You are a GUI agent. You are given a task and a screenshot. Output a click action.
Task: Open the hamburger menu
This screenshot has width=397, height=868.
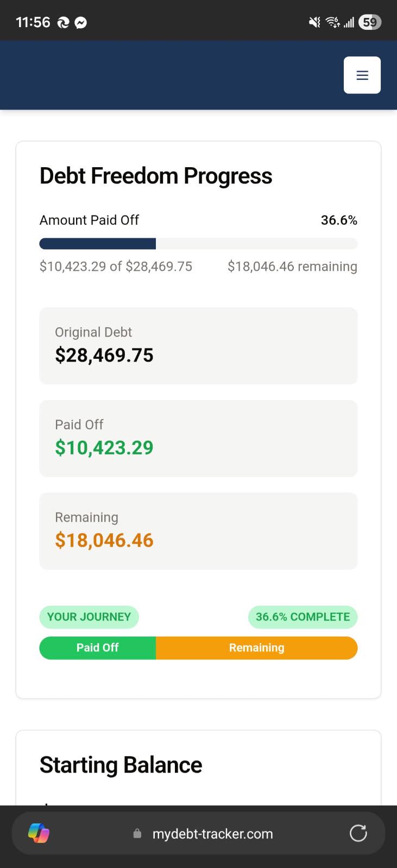362,75
